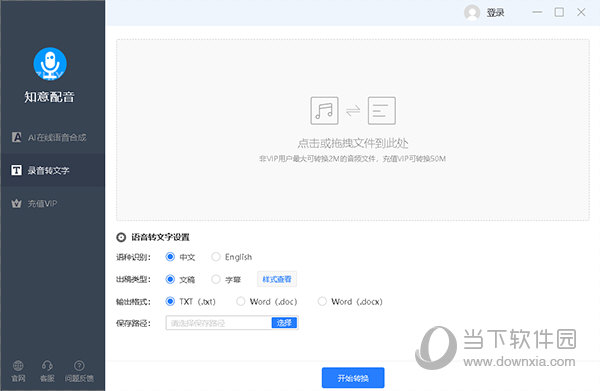Viewport: 600px width, 391px height.
Task: Open the 官网 globe icon
Action: (x=18, y=366)
